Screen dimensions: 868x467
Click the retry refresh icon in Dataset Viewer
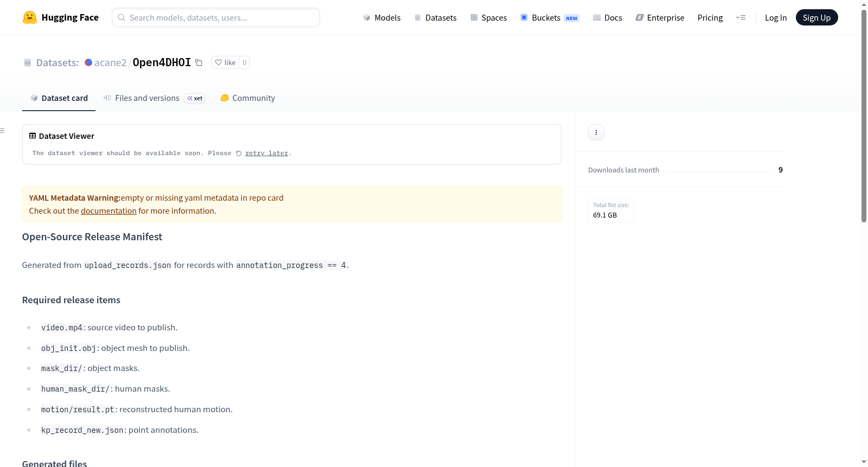click(x=239, y=153)
